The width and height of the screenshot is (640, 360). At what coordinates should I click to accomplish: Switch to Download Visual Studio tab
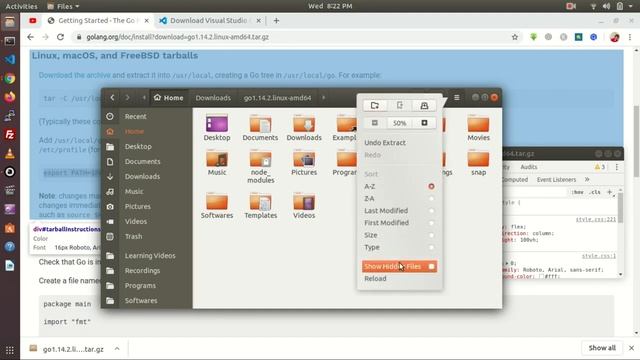[208, 20]
